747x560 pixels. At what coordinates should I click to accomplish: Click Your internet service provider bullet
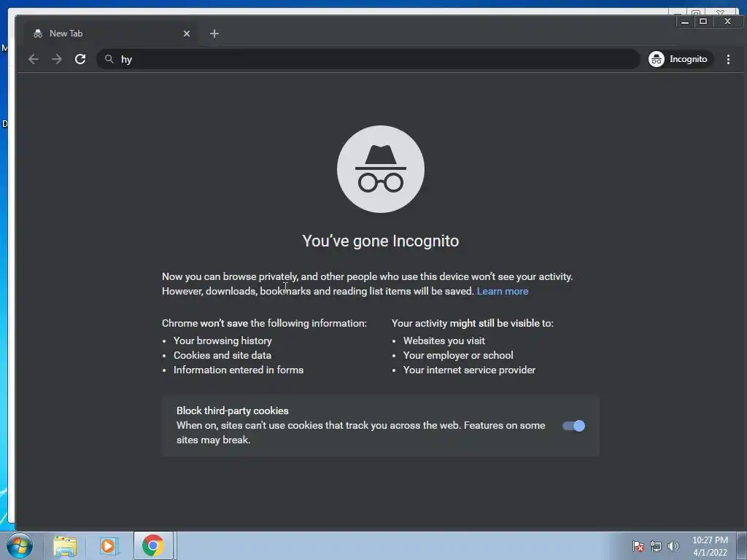pos(469,370)
